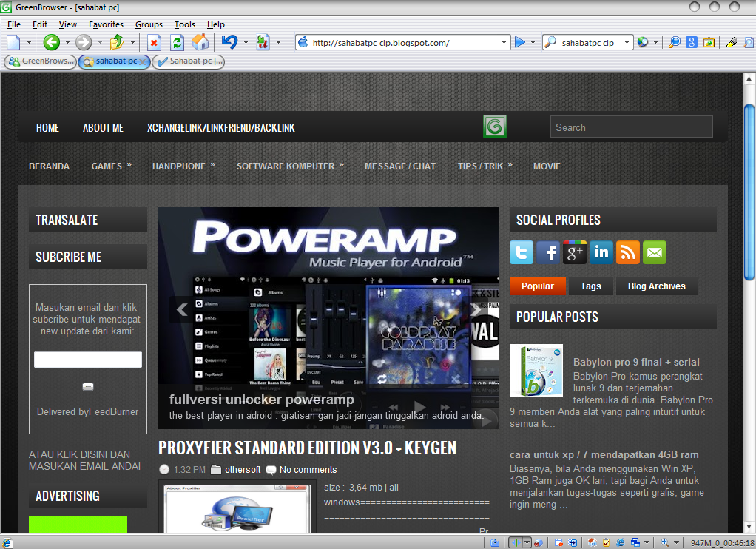Click the blue Go play arrow
The height and width of the screenshot is (549, 756).
(x=520, y=42)
